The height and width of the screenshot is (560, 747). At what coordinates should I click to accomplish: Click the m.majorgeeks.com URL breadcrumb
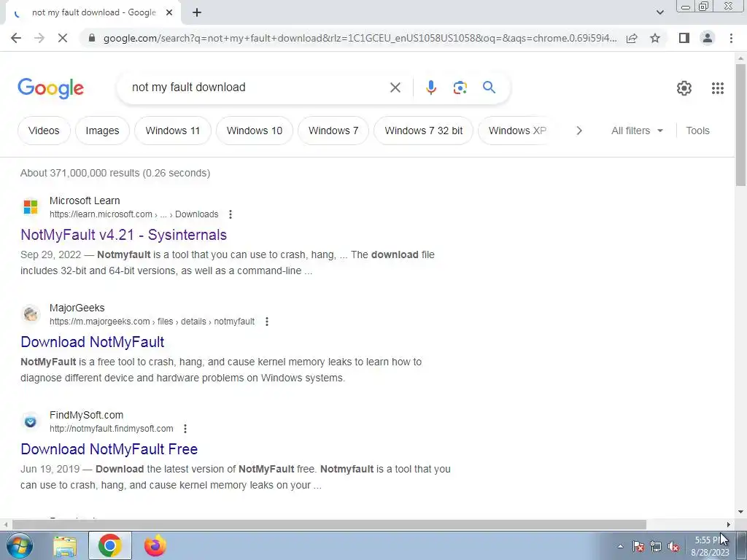click(152, 322)
